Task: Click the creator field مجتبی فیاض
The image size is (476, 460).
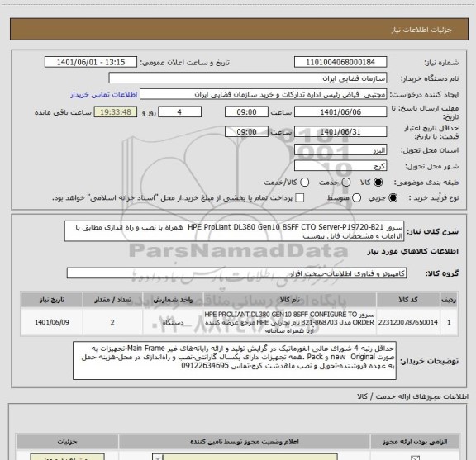Action: click(263, 95)
